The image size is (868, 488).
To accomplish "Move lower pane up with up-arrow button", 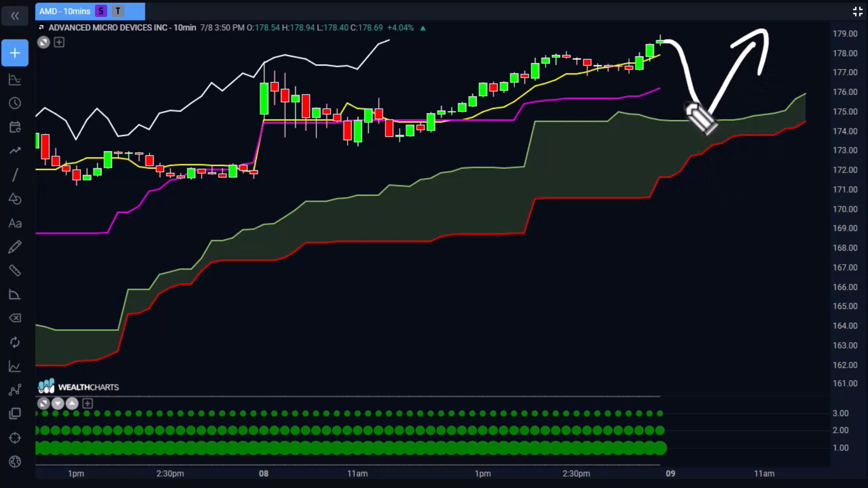I will [x=72, y=404].
